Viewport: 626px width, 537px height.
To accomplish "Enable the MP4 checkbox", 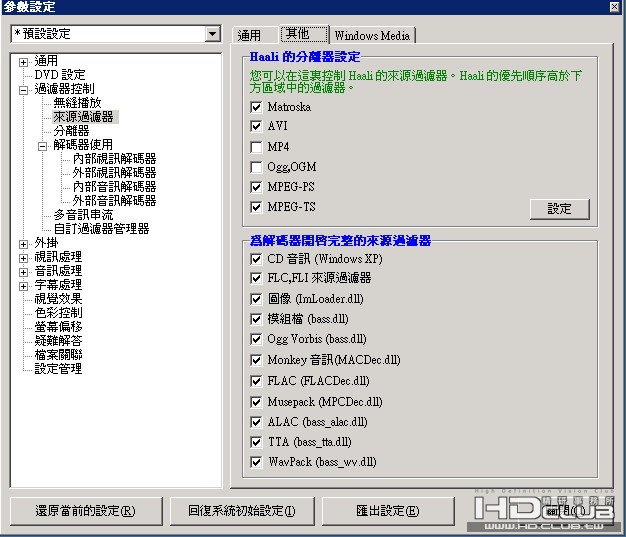I will 256,147.
